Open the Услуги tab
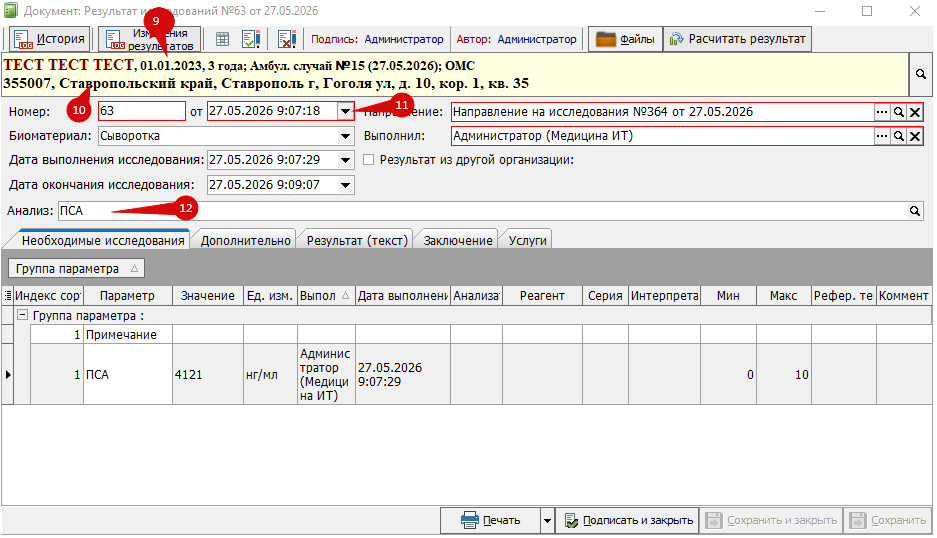 528,240
